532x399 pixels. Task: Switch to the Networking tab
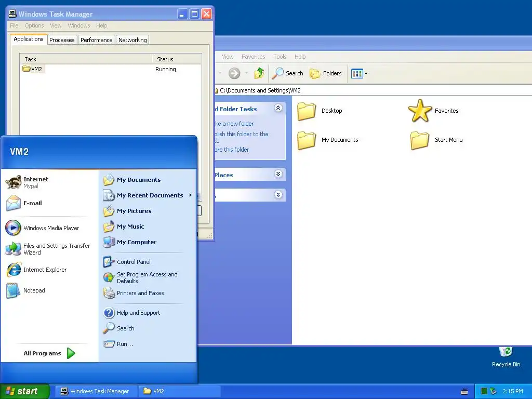pos(132,39)
